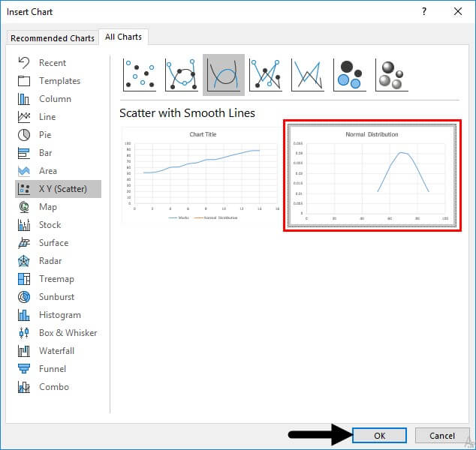The width and height of the screenshot is (476, 450).
Task: Close the Insert Chart dialog
Action: click(458, 12)
